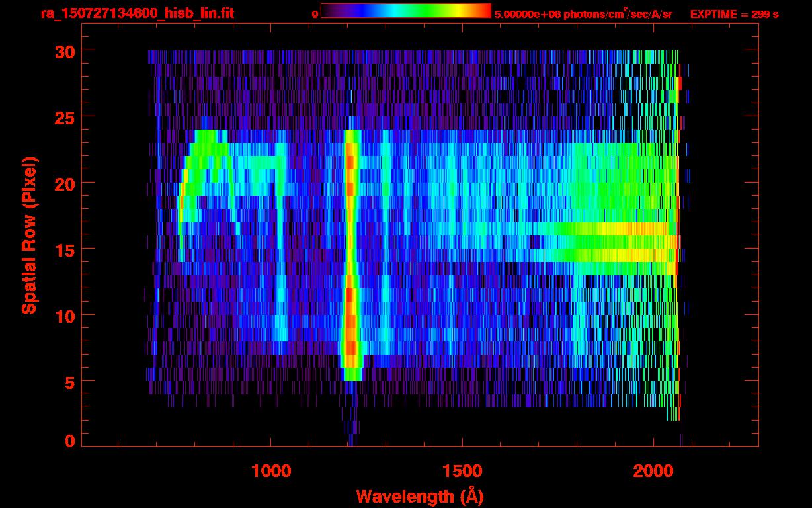The width and height of the screenshot is (812, 508).
Task: Click the 1500 wavelength tick label
Action: (462, 471)
